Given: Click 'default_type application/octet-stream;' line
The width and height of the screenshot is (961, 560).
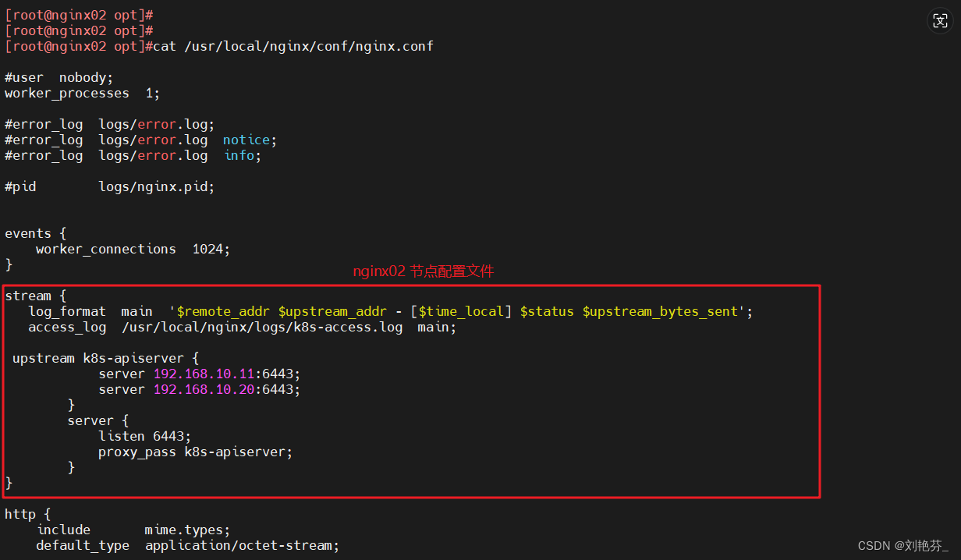Looking at the screenshot, I should [x=188, y=546].
